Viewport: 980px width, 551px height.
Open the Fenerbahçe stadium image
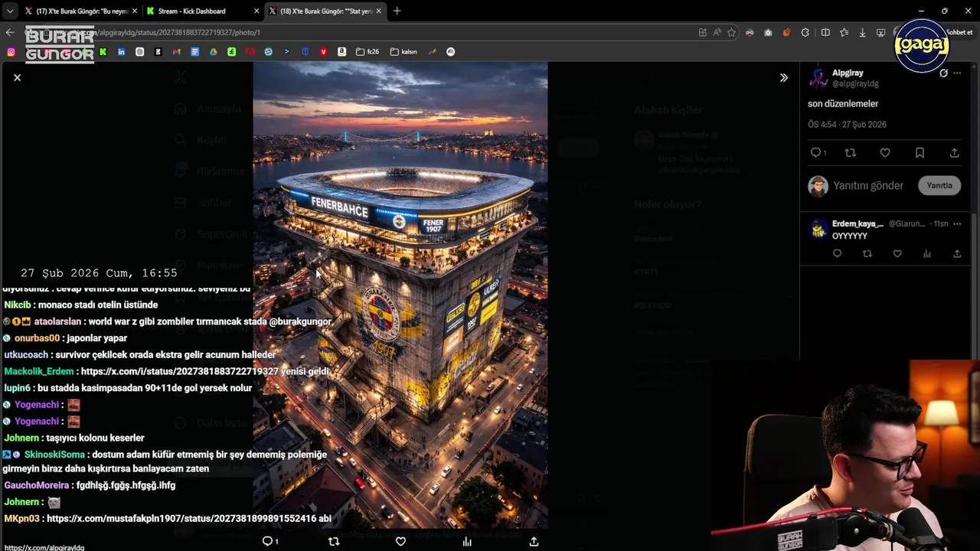[x=400, y=295]
